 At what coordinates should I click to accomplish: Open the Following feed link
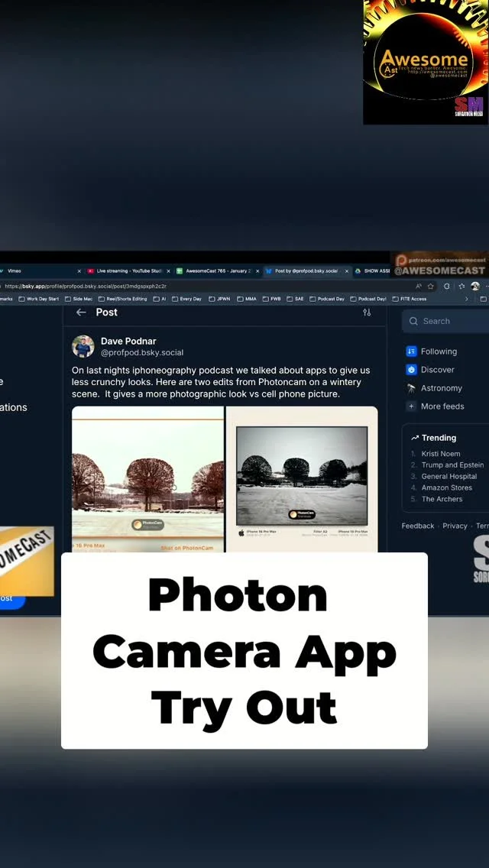point(439,351)
